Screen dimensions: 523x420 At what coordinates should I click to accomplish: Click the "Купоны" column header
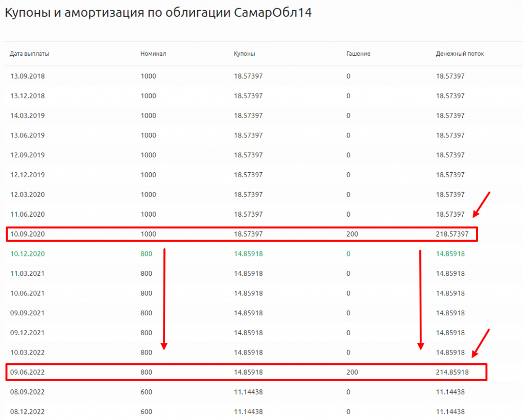click(245, 54)
